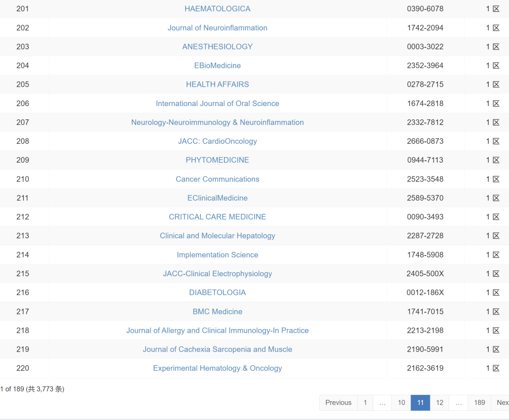
Task: Select ISSN value 2589-5370
Action: click(x=425, y=198)
